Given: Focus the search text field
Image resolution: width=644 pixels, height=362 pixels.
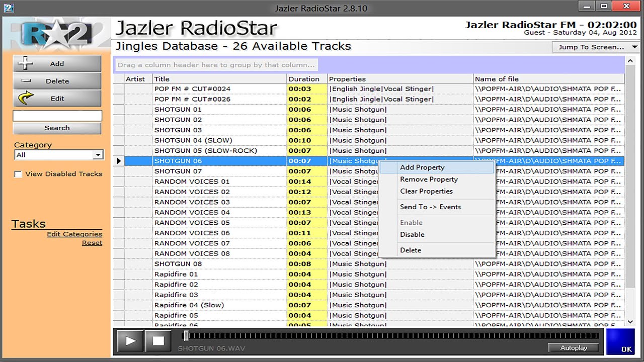Looking at the screenshot, I should point(57,116).
